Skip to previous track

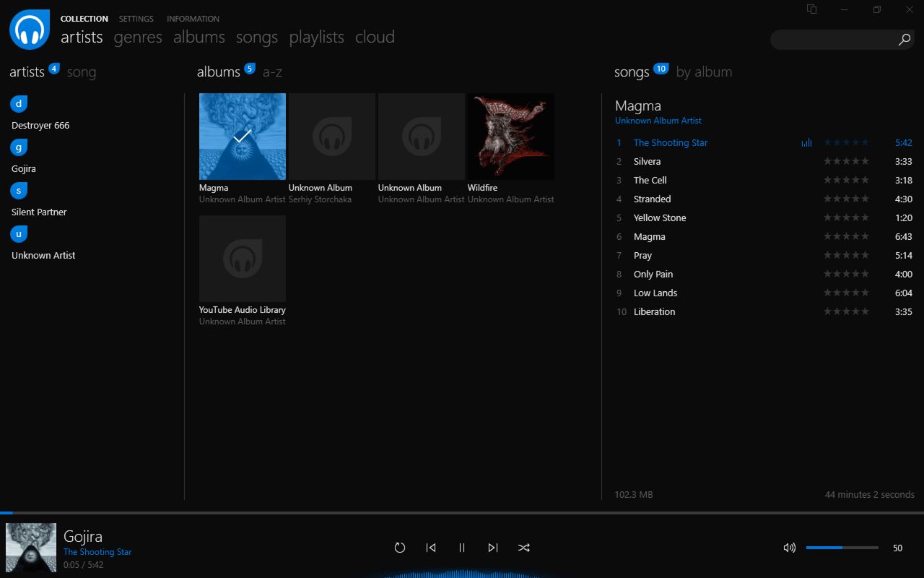click(x=431, y=548)
